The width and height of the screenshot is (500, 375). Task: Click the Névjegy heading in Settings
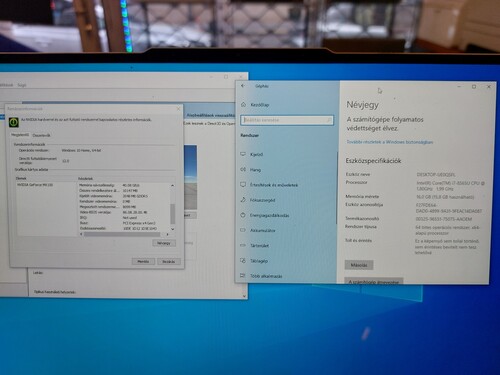coord(363,105)
